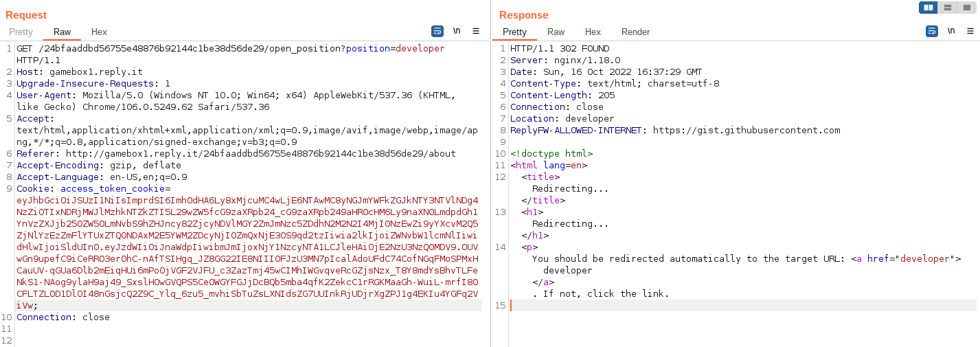Open the Hex tab in Request panel
This screenshot has height=347, width=980.
click(x=99, y=32)
